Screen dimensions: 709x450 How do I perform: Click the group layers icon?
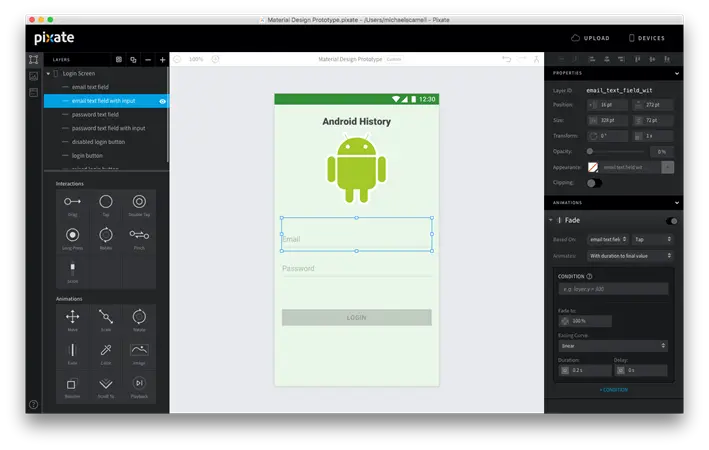(x=119, y=60)
